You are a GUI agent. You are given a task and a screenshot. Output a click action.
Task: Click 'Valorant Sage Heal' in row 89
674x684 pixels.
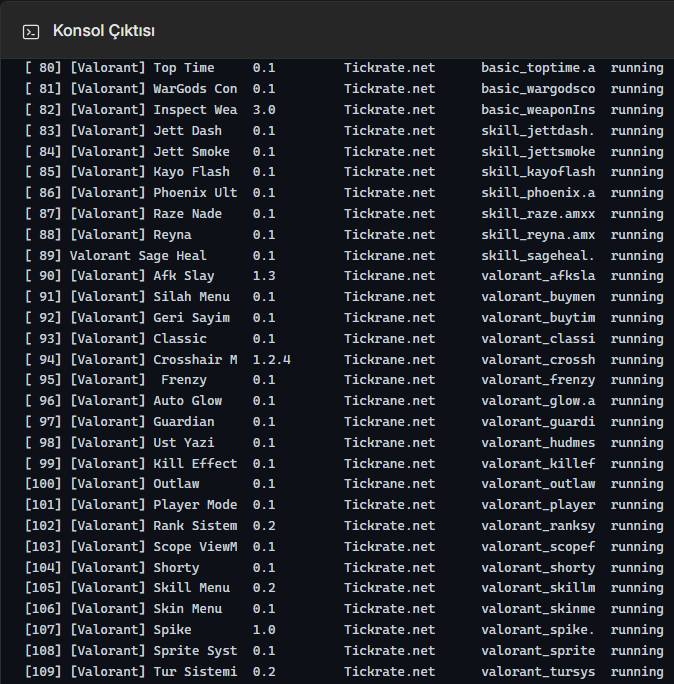point(138,255)
